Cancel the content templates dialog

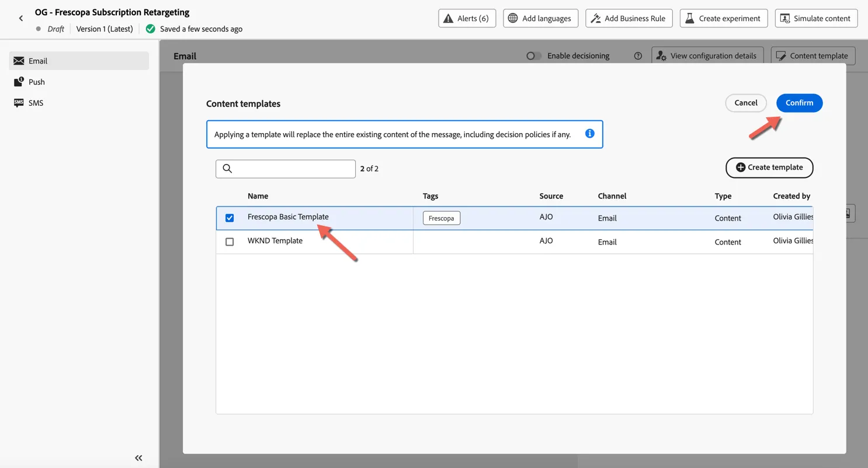tap(746, 103)
